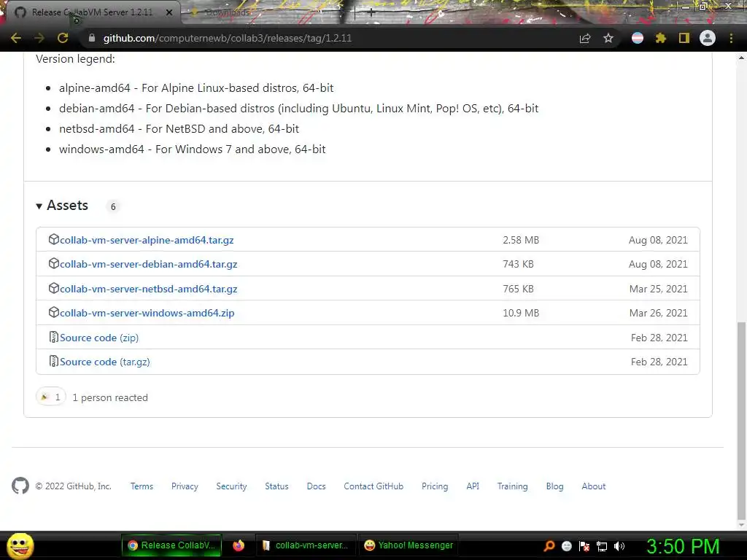Click the browser forward arrow
This screenshot has height=560, width=747.
39,38
